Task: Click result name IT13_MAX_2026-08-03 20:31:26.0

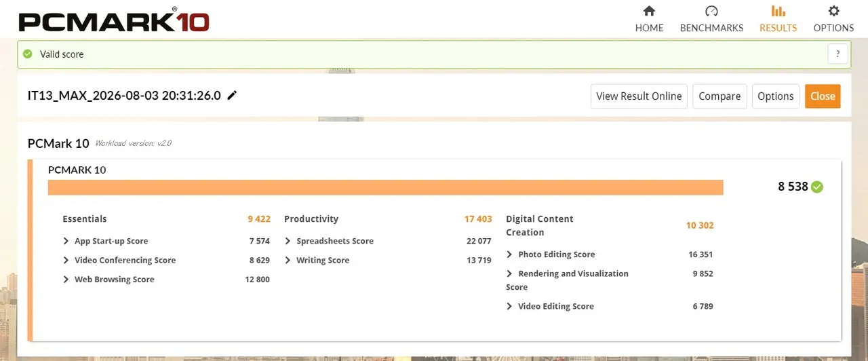Action: pos(124,96)
